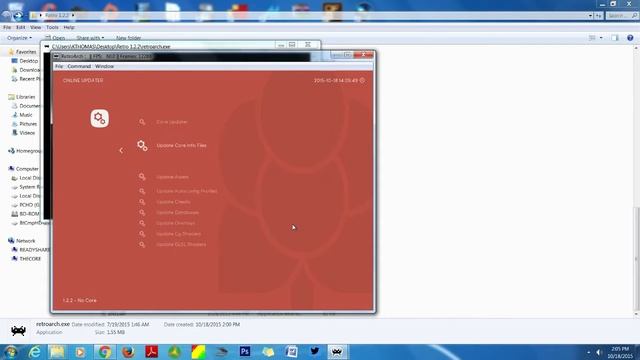The image size is (640, 360).
Task: Select Update GLSL Shaders entry
Action: 181,244
